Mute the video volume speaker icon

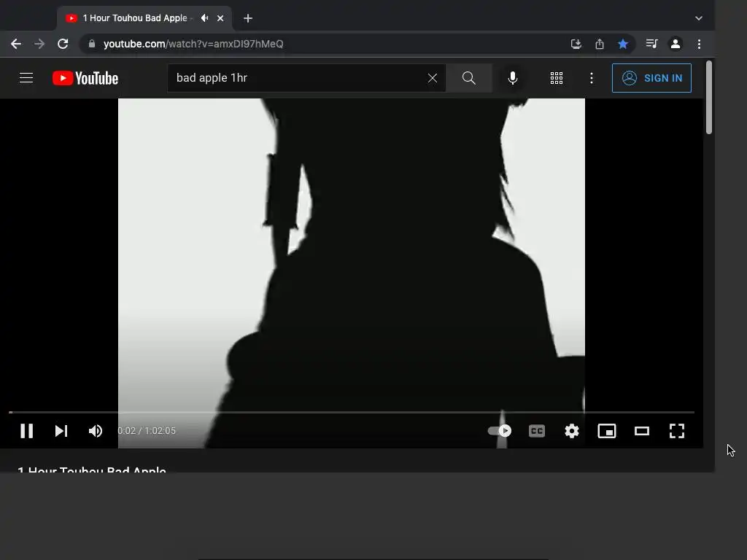[96, 431]
